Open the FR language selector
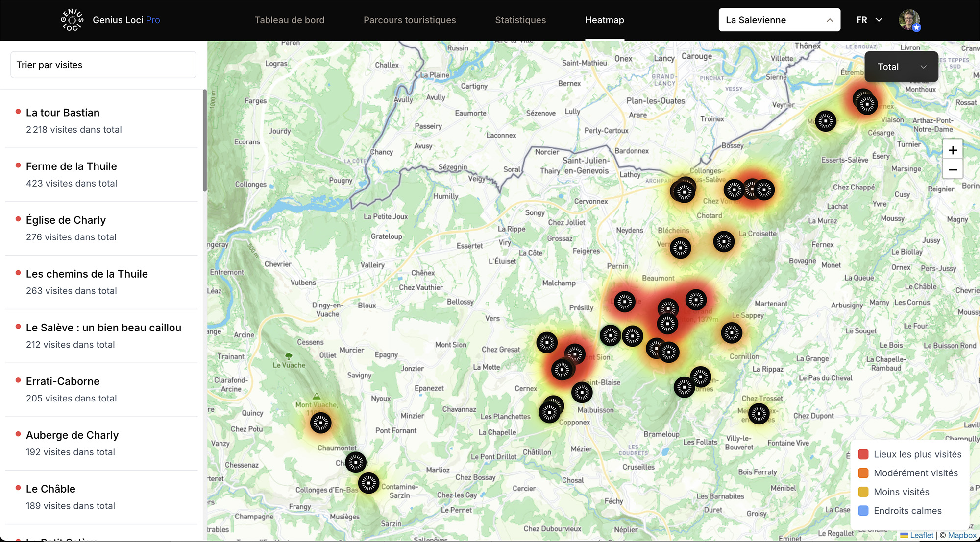The height and width of the screenshot is (542, 980). 869,20
